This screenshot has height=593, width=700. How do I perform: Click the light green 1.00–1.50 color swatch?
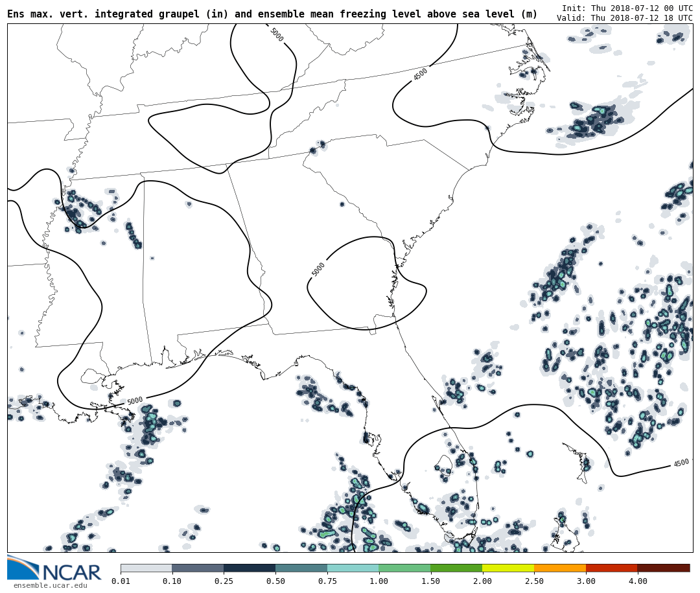tap(405, 568)
